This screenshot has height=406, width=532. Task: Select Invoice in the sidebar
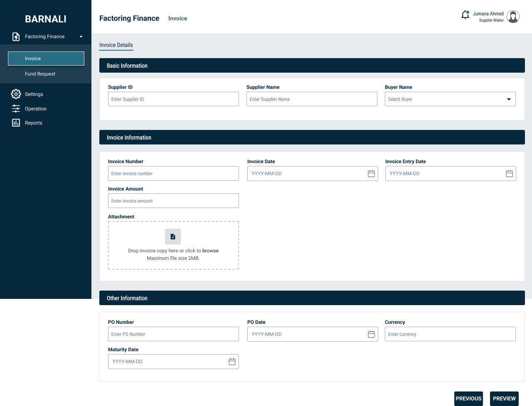[46, 59]
